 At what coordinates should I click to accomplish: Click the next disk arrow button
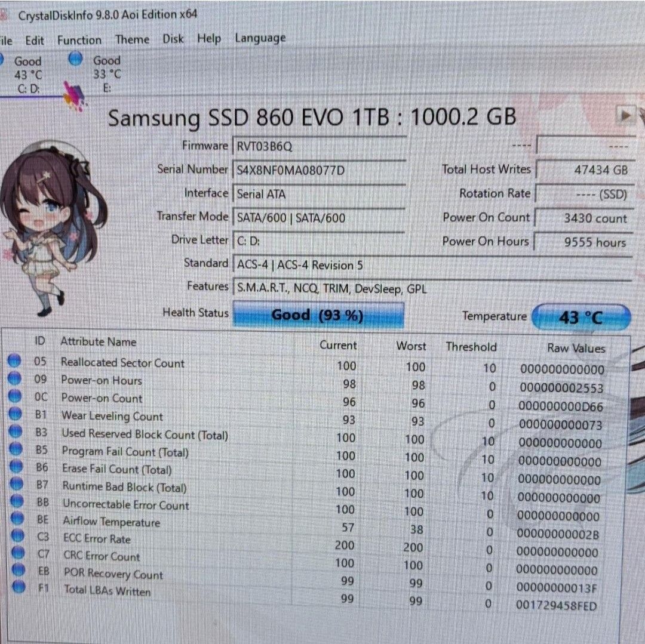pos(625,115)
